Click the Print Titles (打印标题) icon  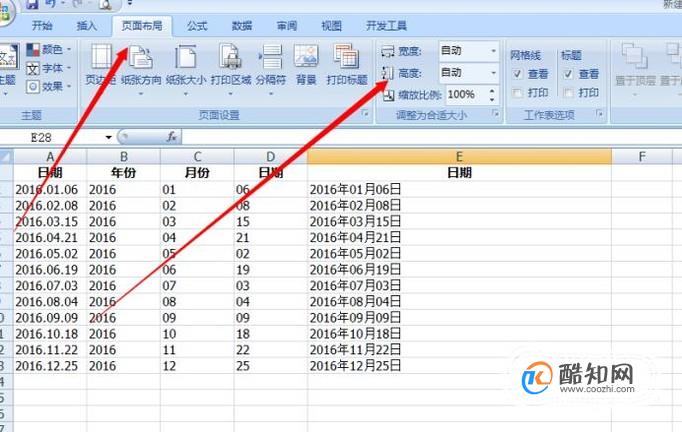[346, 56]
